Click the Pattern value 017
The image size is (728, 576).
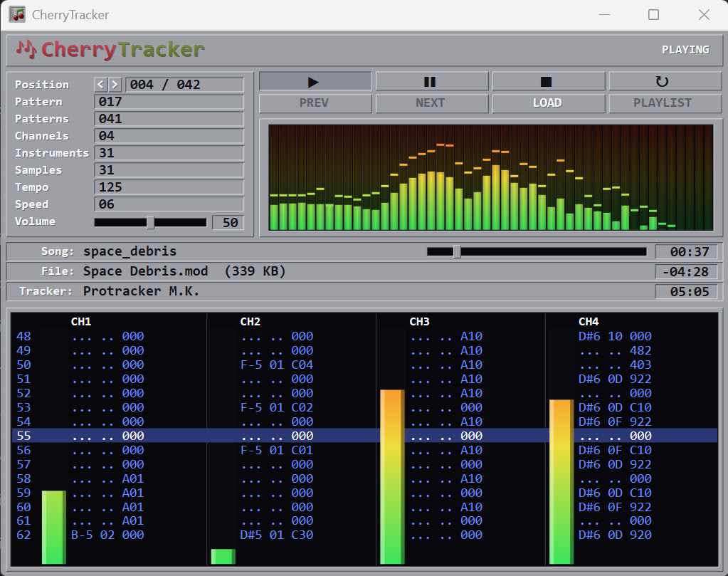click(169, 102)
